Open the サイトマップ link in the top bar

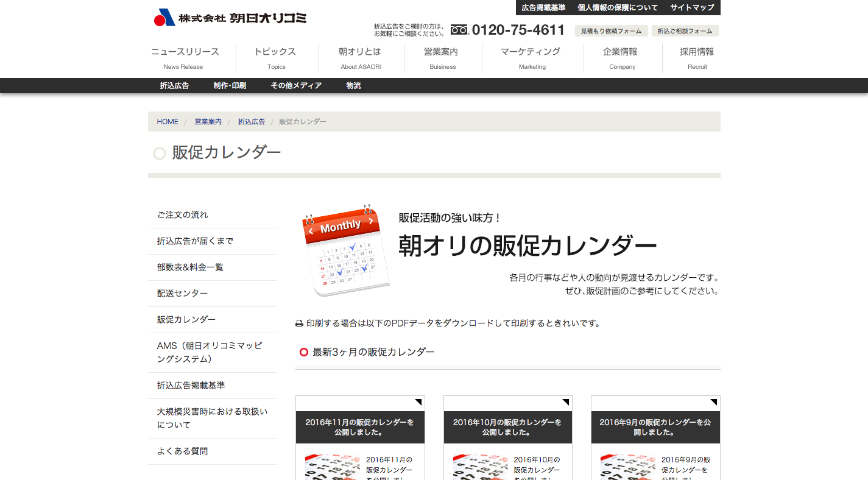pos(691,7)
